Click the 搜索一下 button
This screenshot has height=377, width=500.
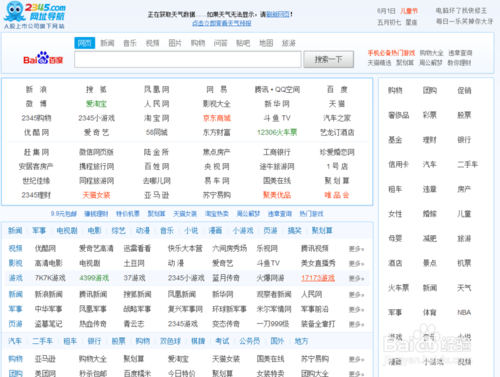(x=328, y=59)
